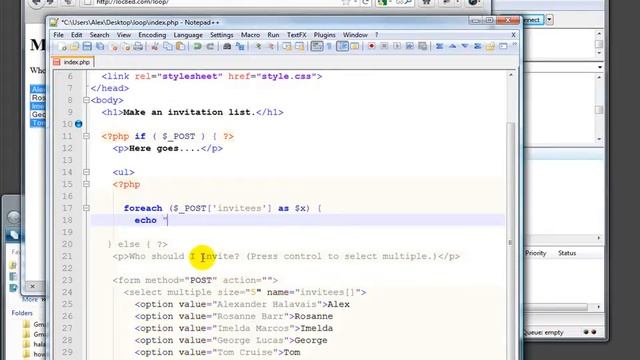
Task: Select the index.php document tab
Action: click(x=73, y=62)
